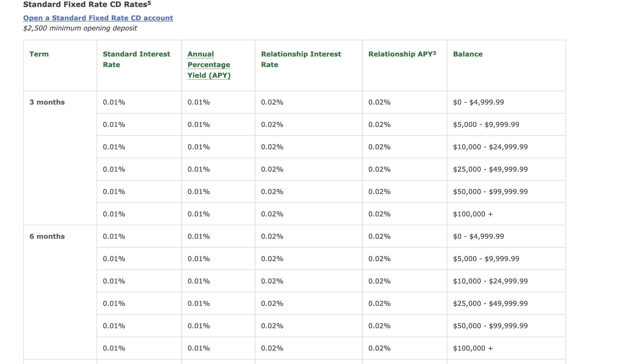Viewport: 633px width, 364px height.
Task: Select the 6 months term cell
Action: pyautogui.click(x=47, y=236)
